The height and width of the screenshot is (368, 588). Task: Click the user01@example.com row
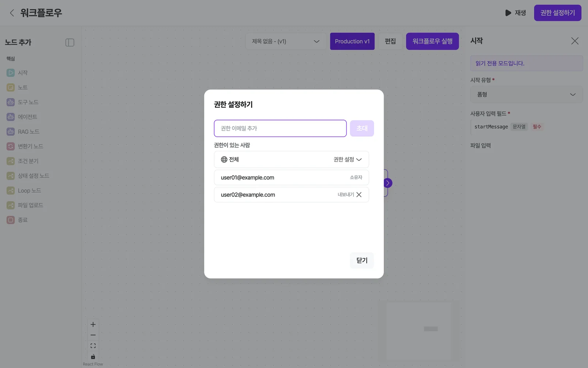tap(291, 177)
